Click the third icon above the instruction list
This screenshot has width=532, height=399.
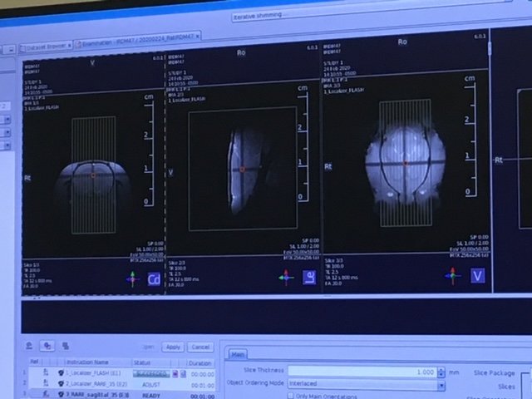point(66,346)
